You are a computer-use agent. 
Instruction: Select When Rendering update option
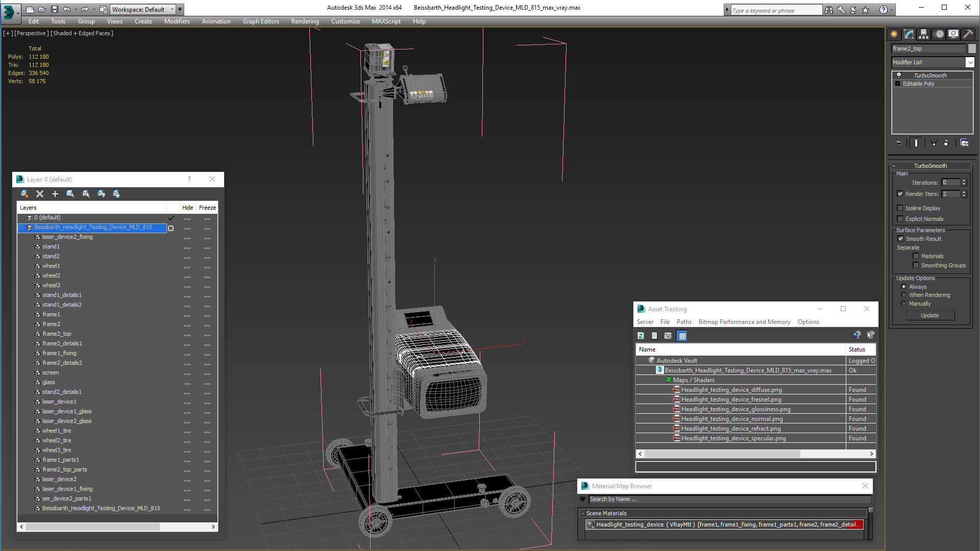coord(903,295)
